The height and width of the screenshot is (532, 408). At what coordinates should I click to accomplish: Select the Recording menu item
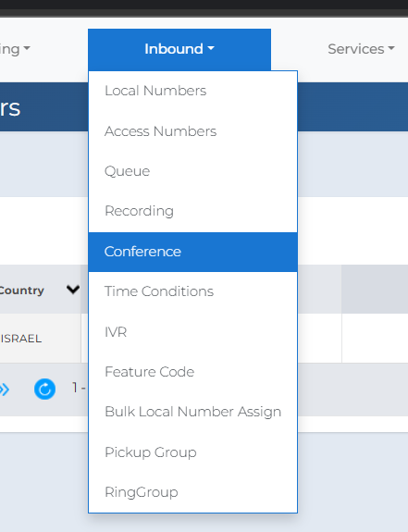coord(192,211)
